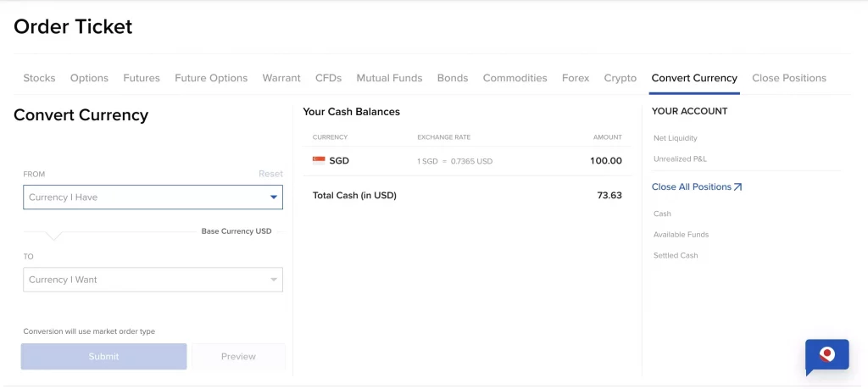Switch to the CFDs tab
The height and width of the screenshot is (389, 868).
pos(328,78)
